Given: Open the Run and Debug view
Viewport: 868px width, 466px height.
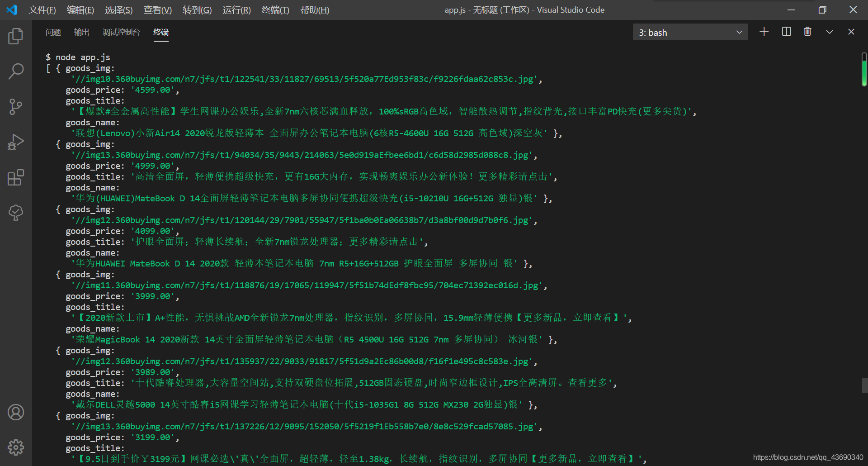Looking at the screenshot, I should point(16,142).
